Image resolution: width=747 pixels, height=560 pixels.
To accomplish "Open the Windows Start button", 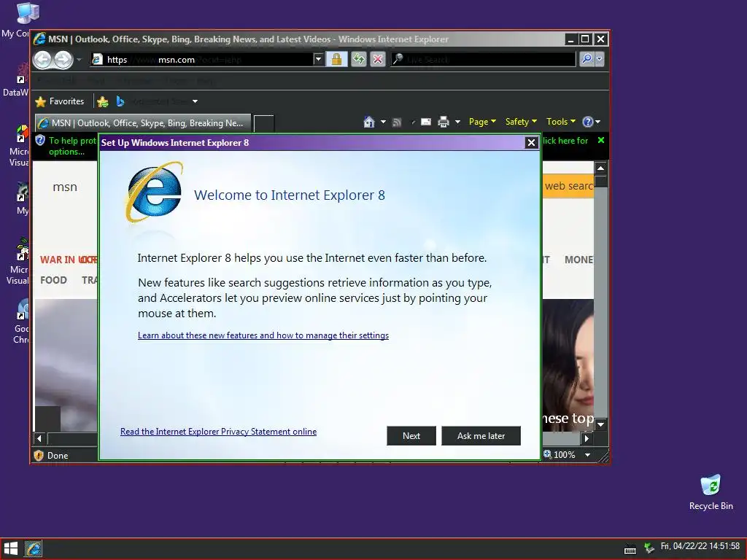I will (10, 549).
